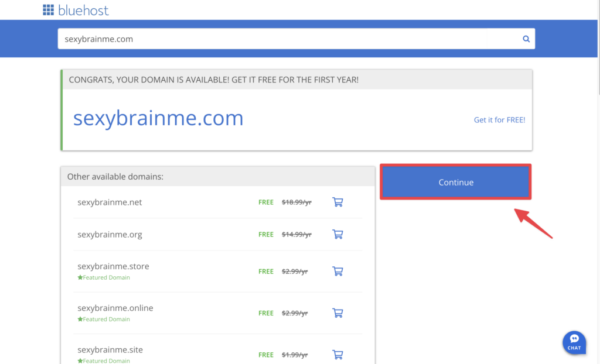Click the $18.99/yr struck-through price
Image resolution: width=600 pixels, height=364 pixels.
pyautogui.click(x=296, y=202)
